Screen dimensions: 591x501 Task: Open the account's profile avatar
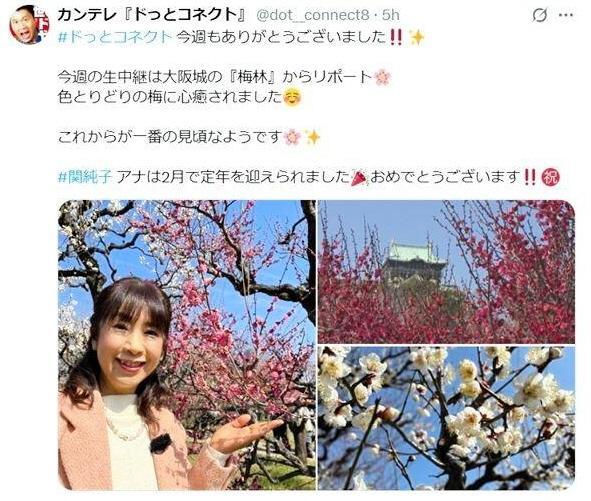tap(29, 25)
